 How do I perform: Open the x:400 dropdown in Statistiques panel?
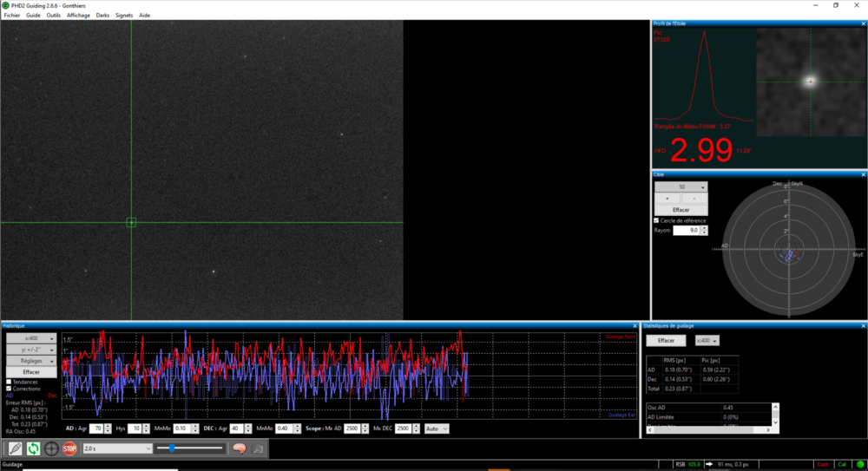pos(707,341)
